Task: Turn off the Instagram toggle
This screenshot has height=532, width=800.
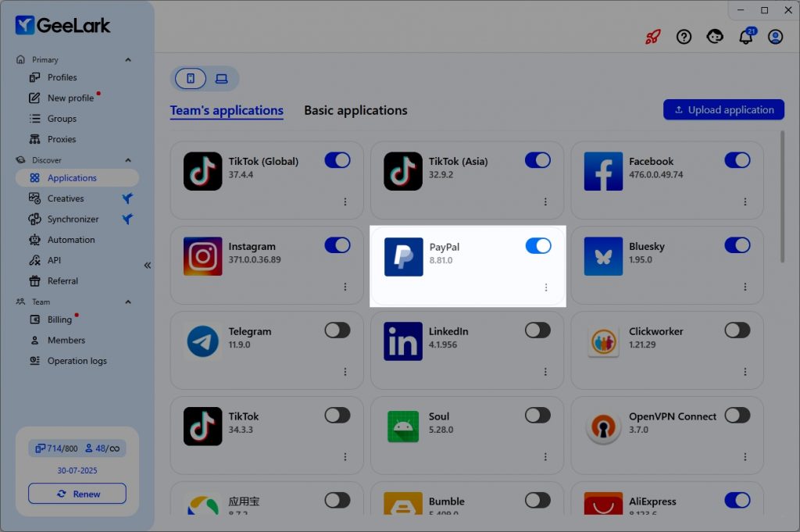Action: [x=337, y=245]
